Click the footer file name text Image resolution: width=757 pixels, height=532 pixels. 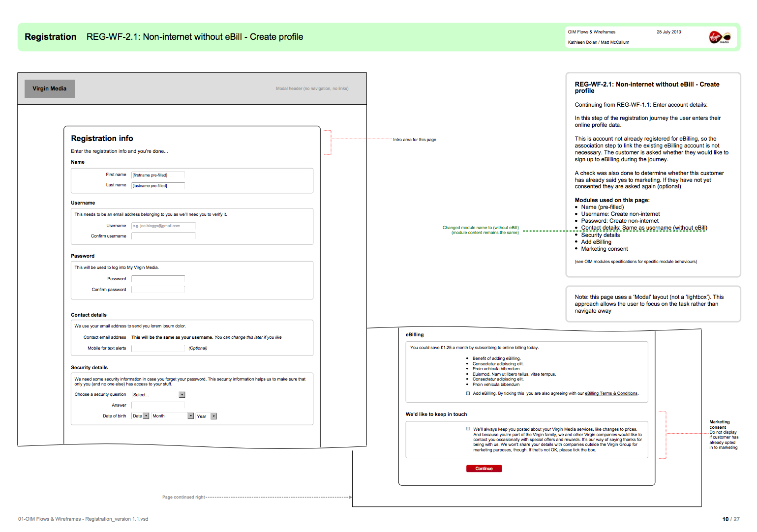(83, 519)
